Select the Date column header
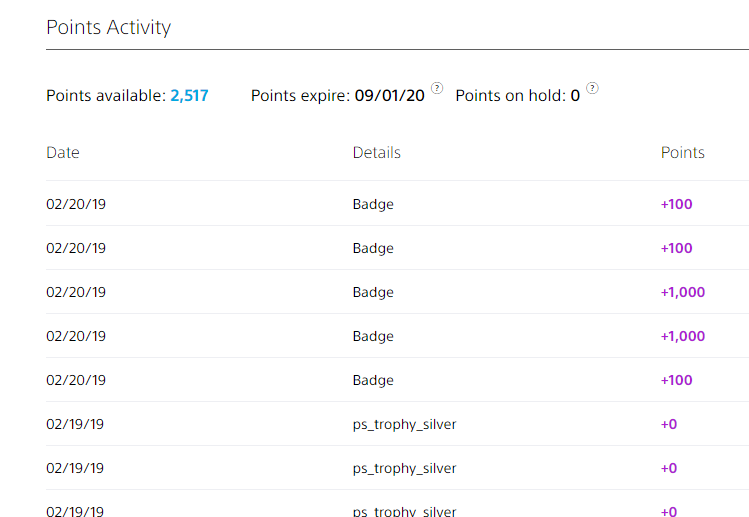 coord(63,152)
